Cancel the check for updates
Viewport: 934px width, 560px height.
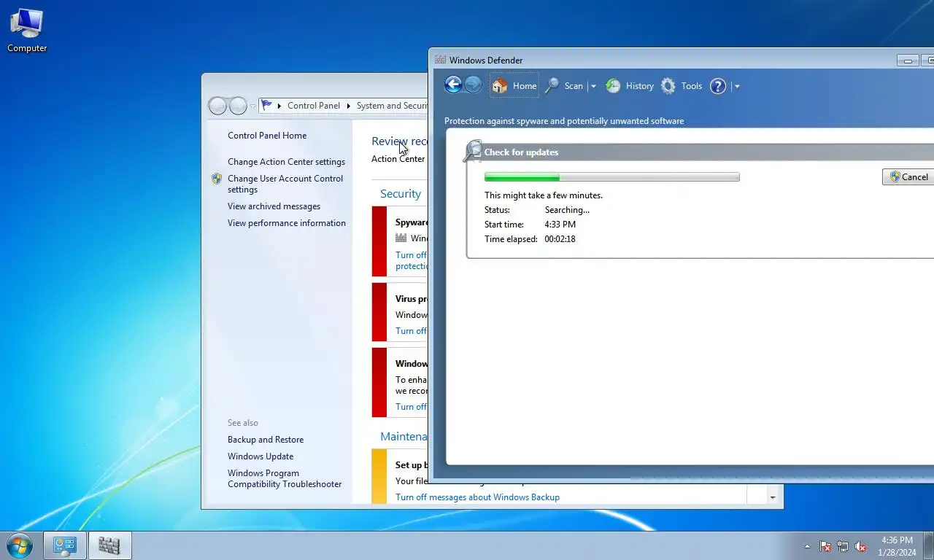(x=908, y=176)
